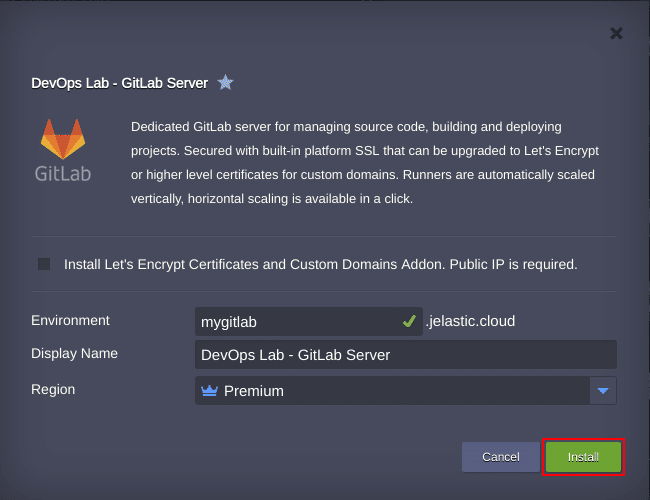Viewport: 650px width, 500px height.
Task: Close the dialog with the X icon
Action: pyautogui.click(x=616, y=33)
